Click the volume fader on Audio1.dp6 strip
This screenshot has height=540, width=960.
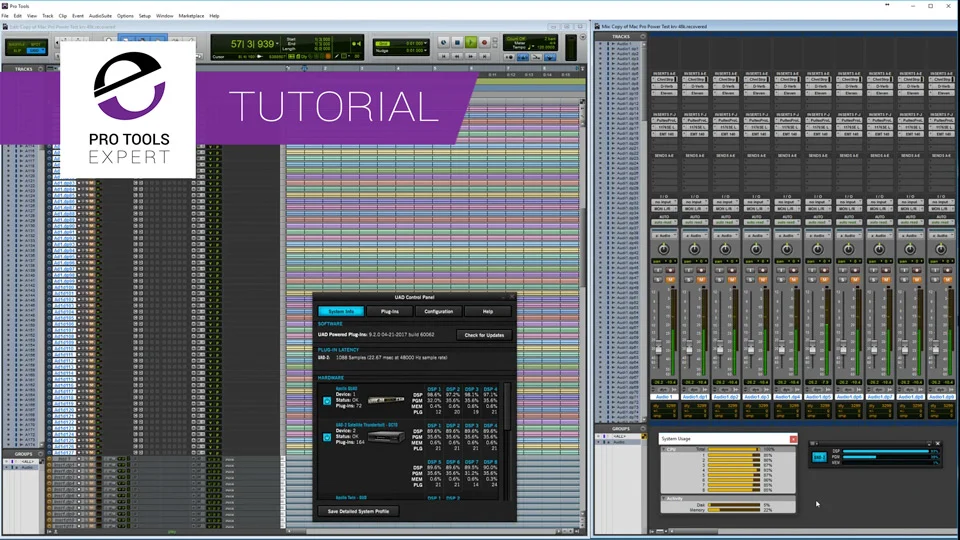tap(843, 349)
